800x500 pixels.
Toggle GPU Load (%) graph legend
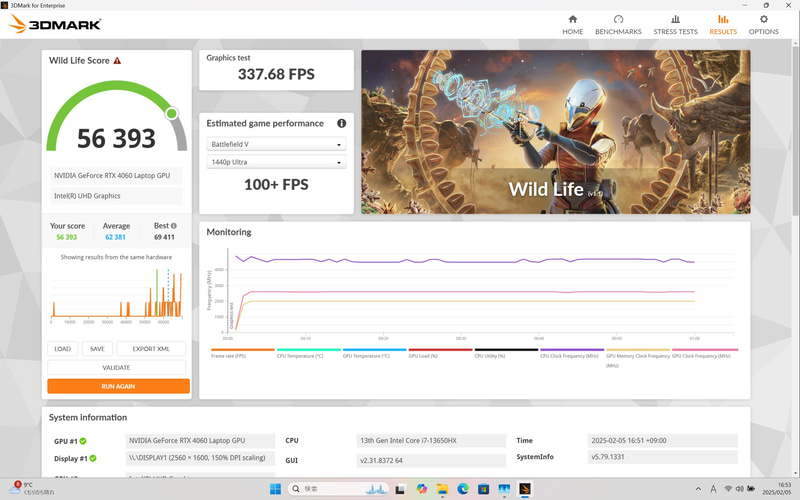click(x=440, y=353)
